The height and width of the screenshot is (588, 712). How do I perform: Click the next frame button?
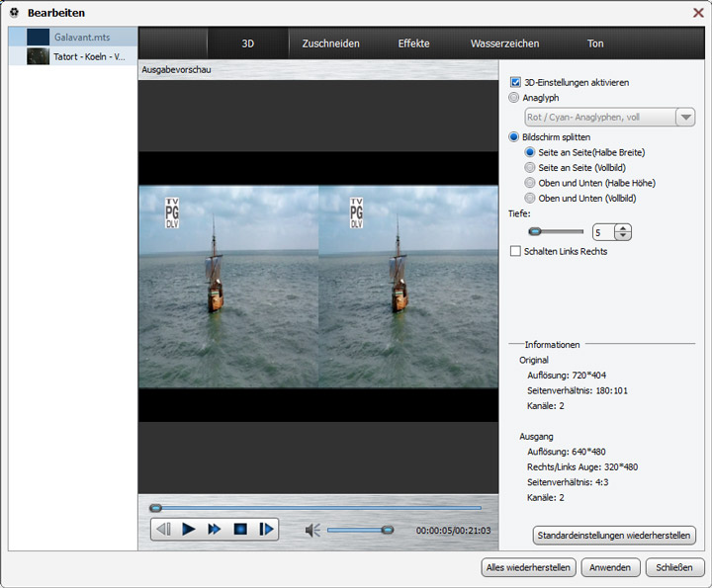266,529
